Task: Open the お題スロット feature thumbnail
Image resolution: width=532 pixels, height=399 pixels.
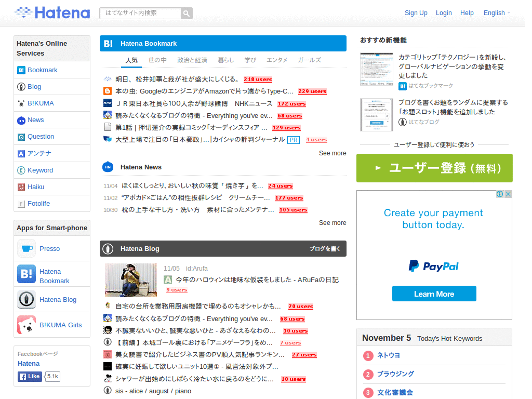Action: pos(377,115)
